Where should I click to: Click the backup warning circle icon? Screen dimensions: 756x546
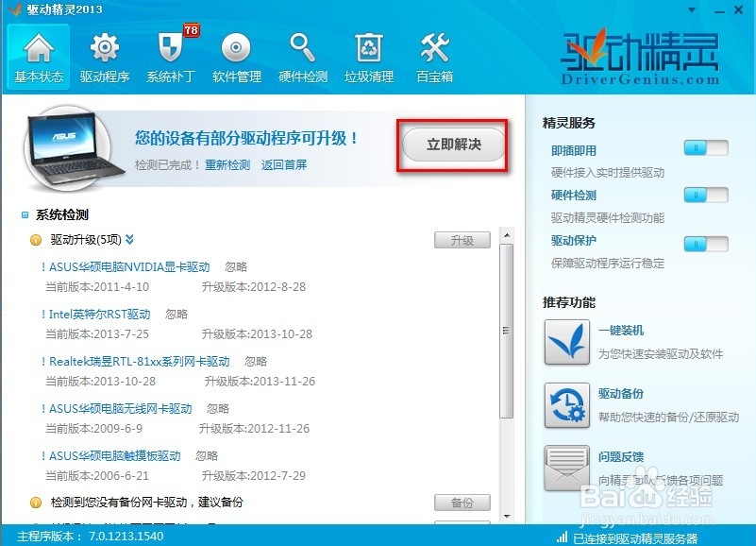pyautogui.click(x=36, y=503)
